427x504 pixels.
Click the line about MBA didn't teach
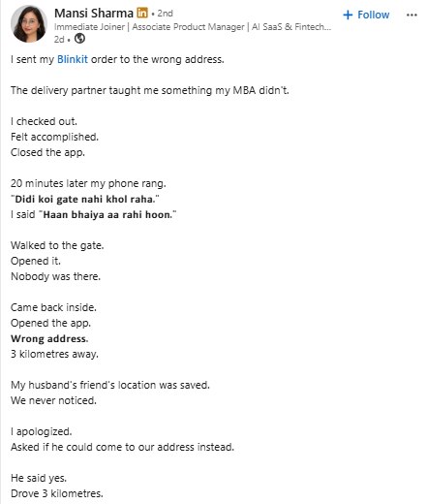tap(150, 90)
